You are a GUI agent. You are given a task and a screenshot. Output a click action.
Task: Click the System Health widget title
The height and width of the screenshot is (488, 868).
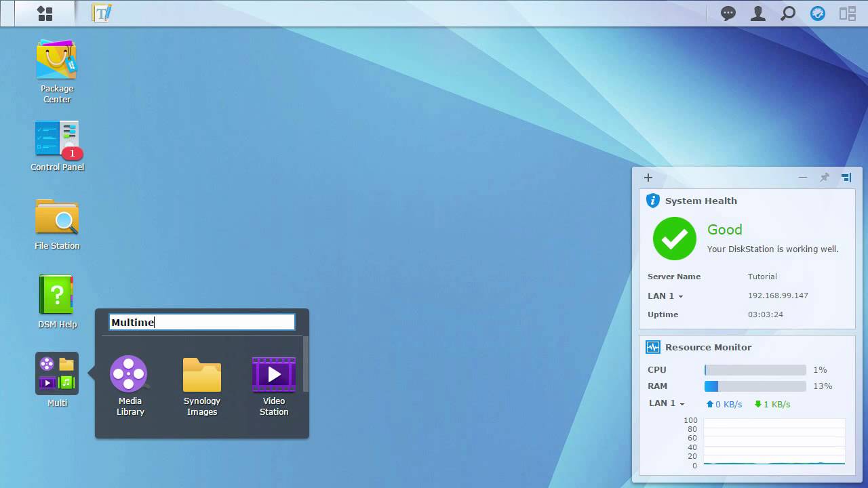tap(701, 201)
